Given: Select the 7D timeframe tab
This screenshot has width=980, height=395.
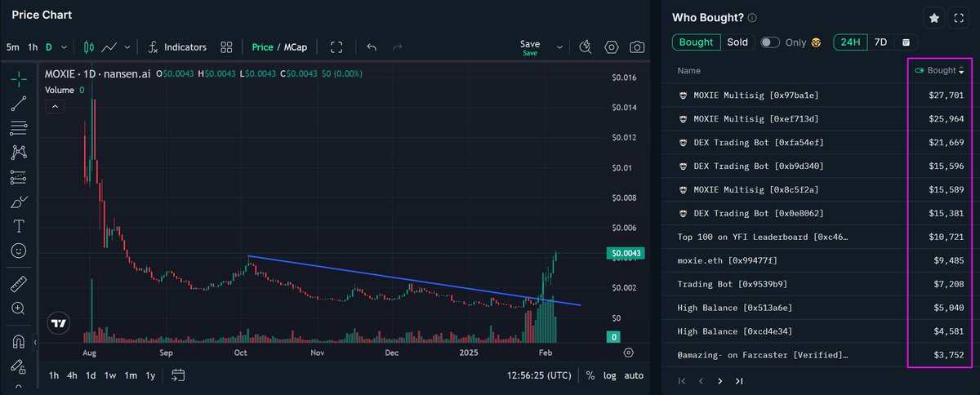Looking at the screenshot, I should [880, 42].
